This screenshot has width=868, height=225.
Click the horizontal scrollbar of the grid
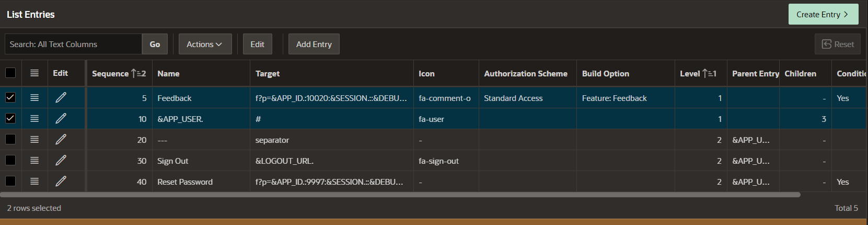[400, 195]
